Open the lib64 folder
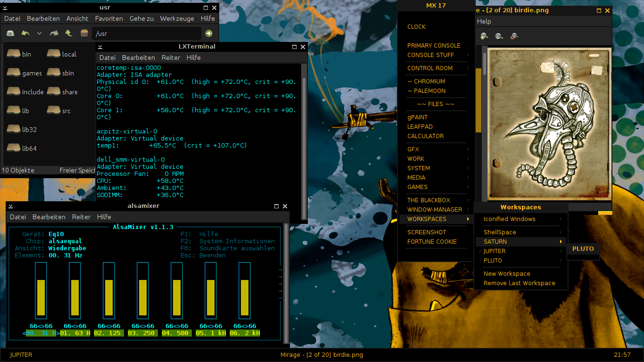This screenshot has width=644, height=362. [x=22, y=148]
